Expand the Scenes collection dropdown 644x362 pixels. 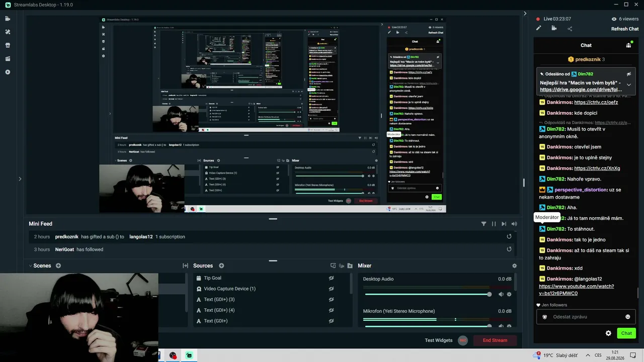[30, 265]
